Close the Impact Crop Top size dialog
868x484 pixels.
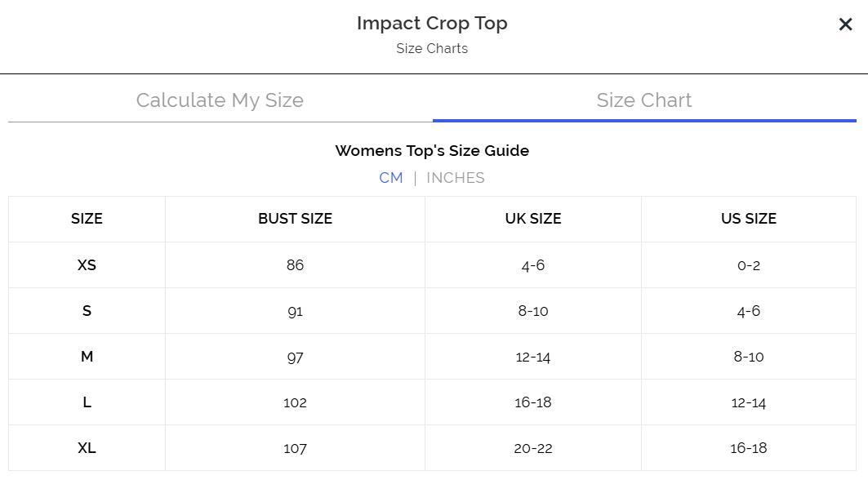[845, 24]
